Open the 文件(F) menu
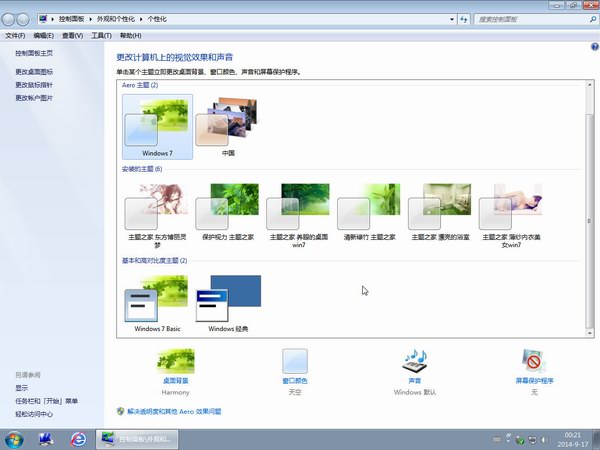This screenshot has height=450, width=600. [x=15, y=36]
